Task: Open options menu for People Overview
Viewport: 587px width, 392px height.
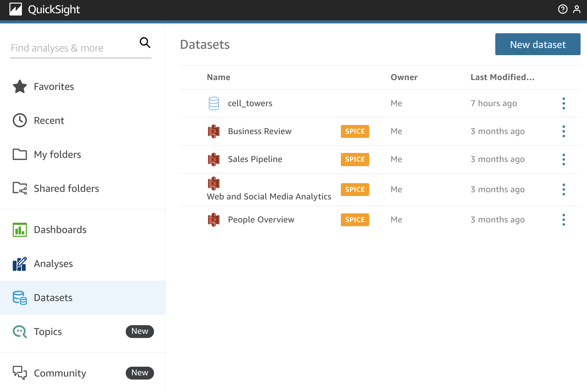Action: coord(564,219)
